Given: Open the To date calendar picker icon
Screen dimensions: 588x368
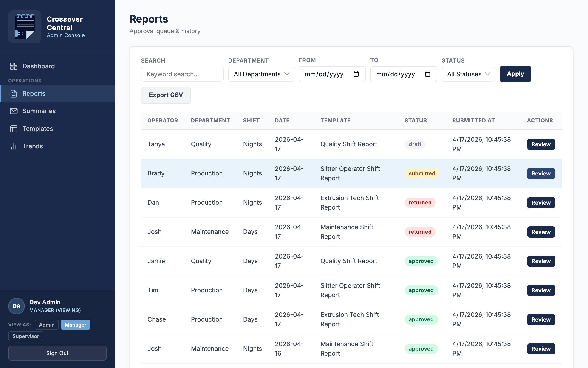Looking at the screenshot, I should point(427,74).
